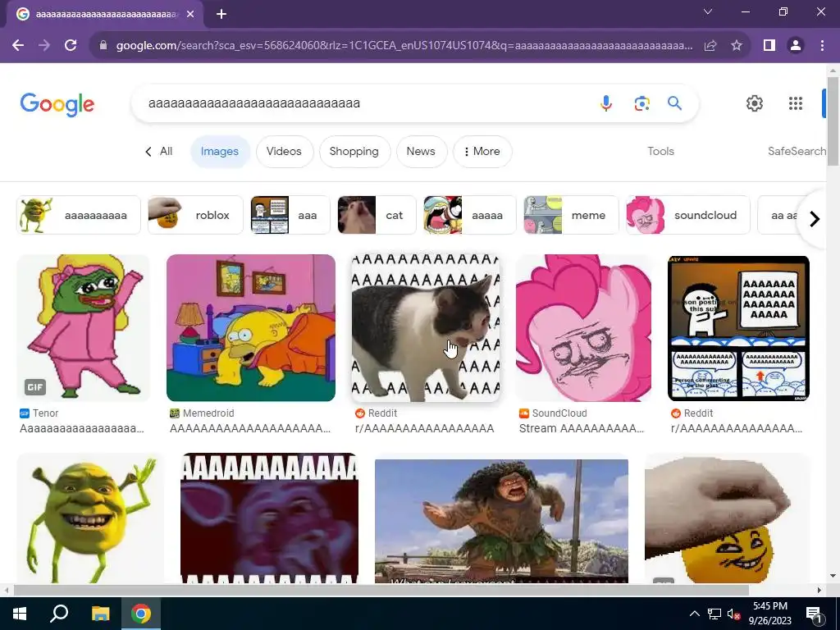This screenshot has width=840, height=630.
Task: Open the Tools filter options
Action: (660, 152)
